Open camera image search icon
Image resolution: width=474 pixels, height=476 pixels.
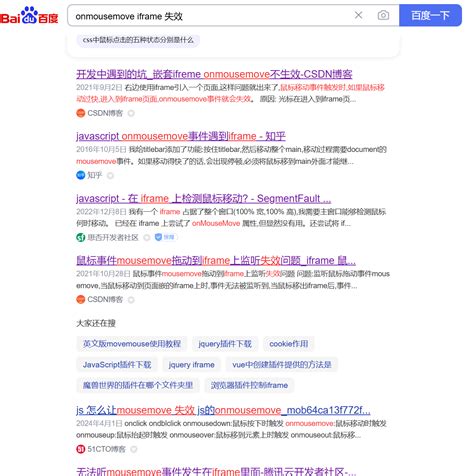(x=383, y=15)
